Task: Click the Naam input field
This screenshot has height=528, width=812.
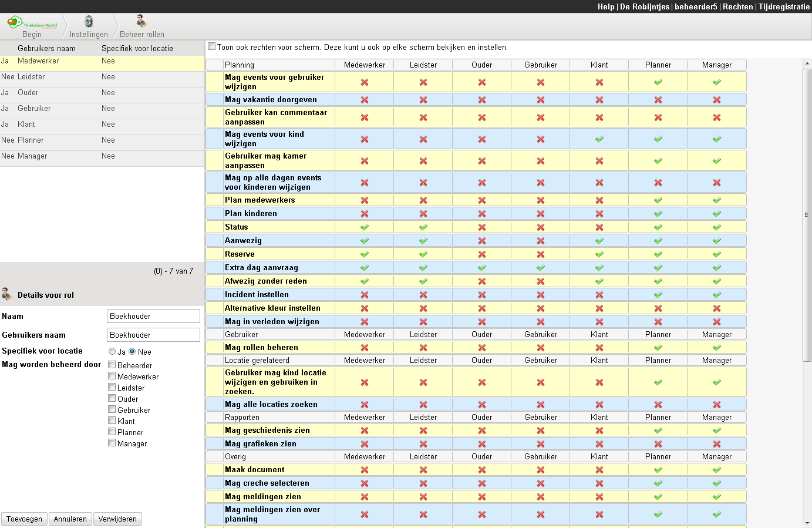Action: click(153, 316)
